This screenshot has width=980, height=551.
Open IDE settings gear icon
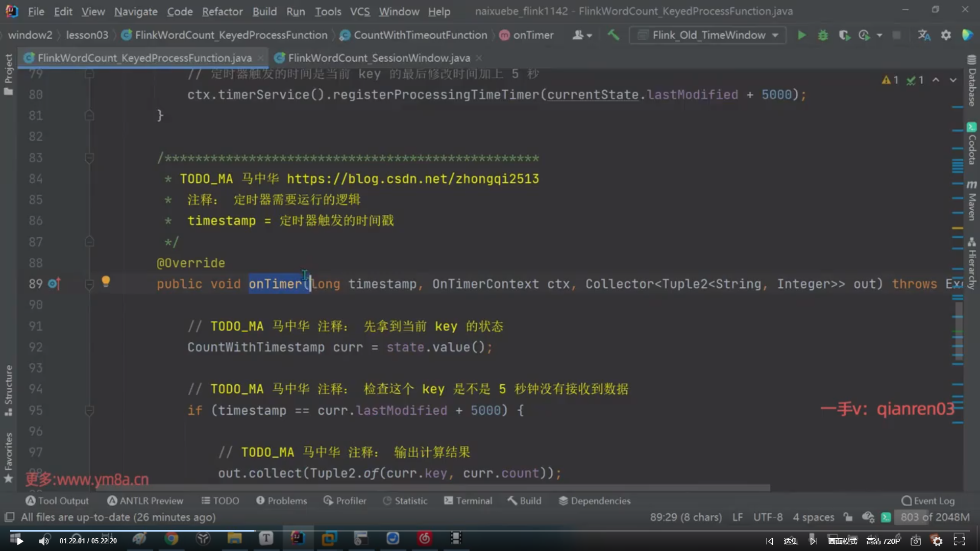(946, 35)
